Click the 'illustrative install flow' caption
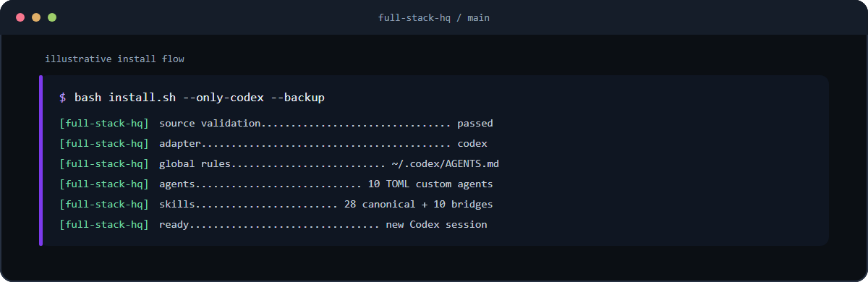This screenshot has height=282, width=868. pos(114,59)
